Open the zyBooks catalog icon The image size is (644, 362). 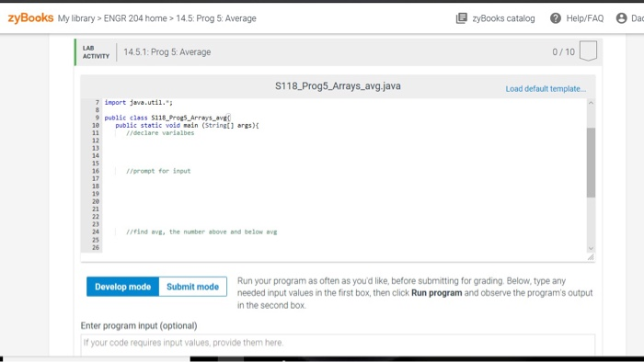pos(462,18)
